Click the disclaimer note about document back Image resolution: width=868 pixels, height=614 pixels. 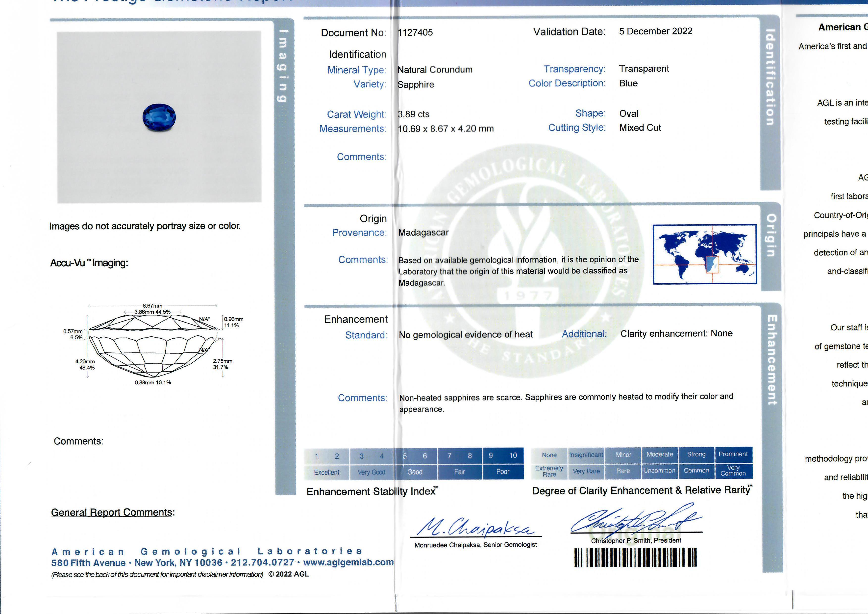tap(157, 575)
